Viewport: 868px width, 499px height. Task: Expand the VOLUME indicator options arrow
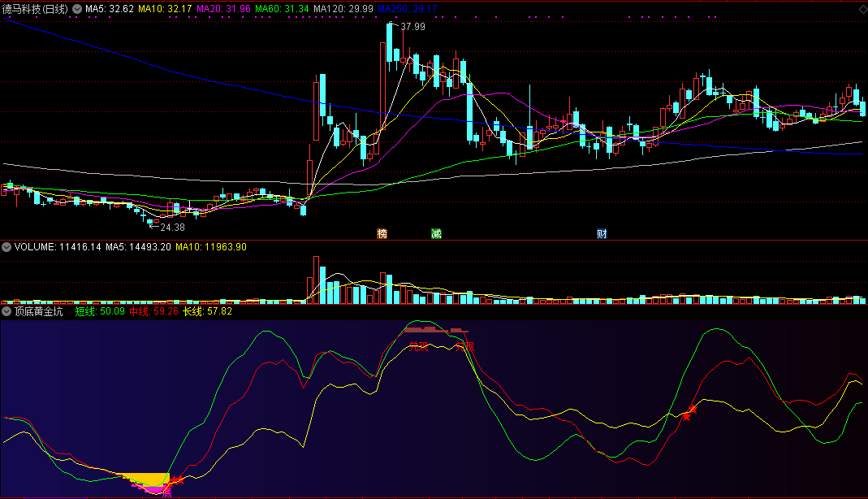point(6,247)
